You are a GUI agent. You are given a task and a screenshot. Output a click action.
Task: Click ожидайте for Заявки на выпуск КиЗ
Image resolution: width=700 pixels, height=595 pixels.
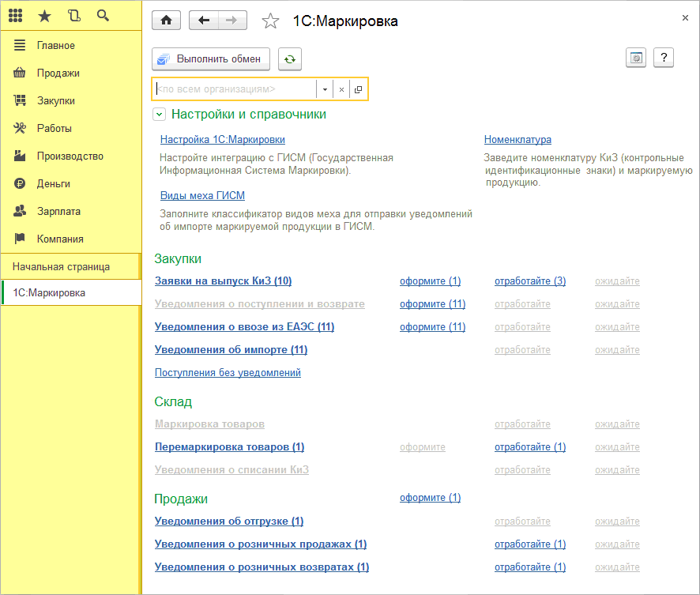[617, 281]
